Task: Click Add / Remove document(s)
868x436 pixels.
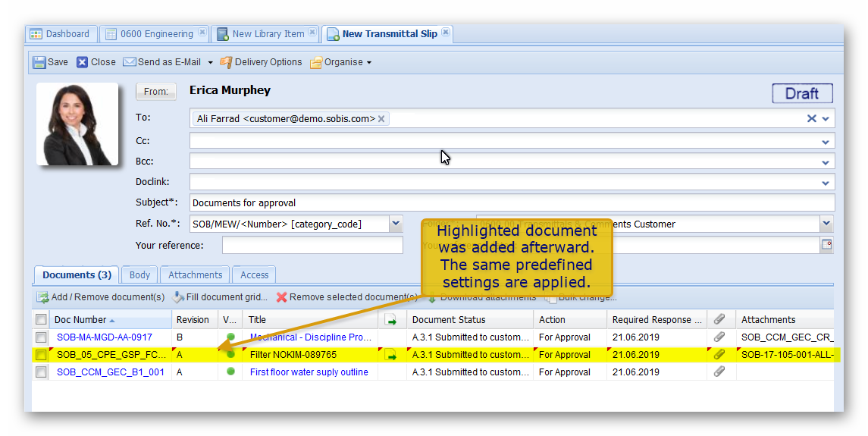Action: click(x=101, y=297)
